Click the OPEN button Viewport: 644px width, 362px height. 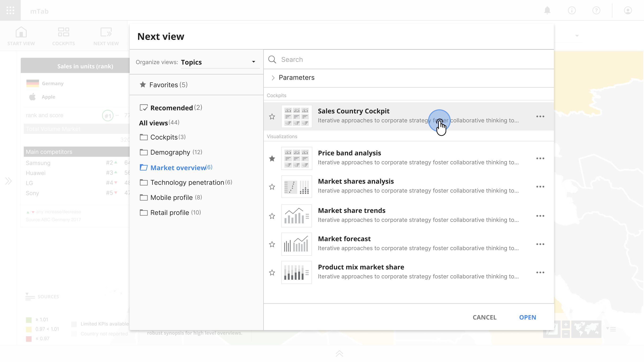(x=528, y=317)
